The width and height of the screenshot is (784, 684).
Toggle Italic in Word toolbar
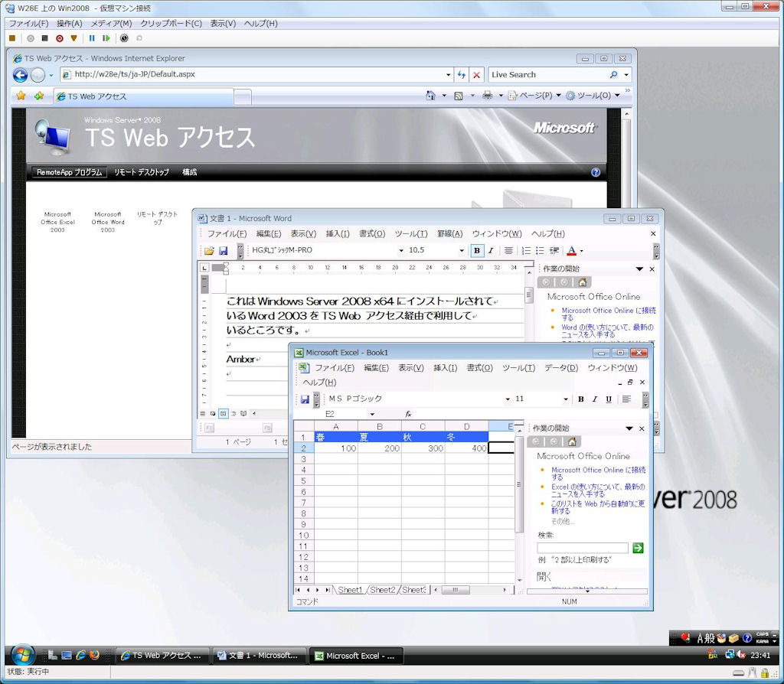click(491, 250)
